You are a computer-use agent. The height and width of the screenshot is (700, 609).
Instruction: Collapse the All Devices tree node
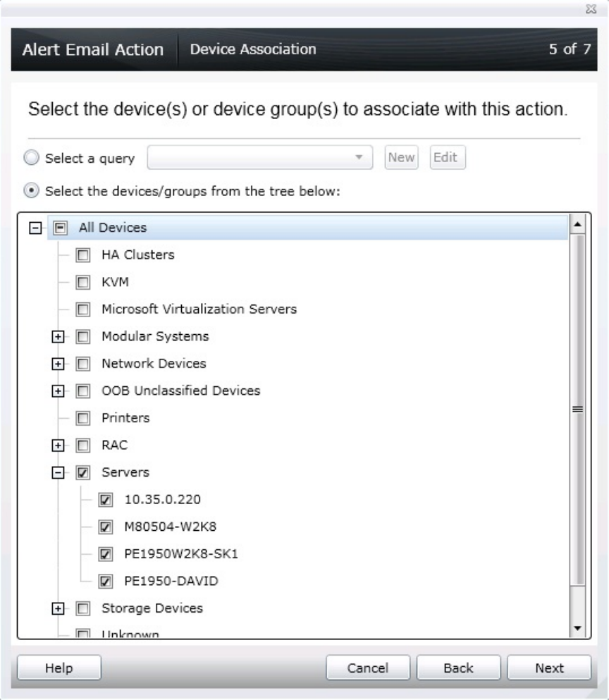pyautogui.click(x=35, y=228)
